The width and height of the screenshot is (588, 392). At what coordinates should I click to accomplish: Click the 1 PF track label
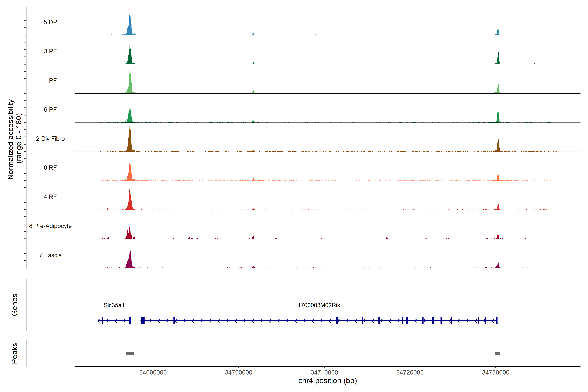50,81
